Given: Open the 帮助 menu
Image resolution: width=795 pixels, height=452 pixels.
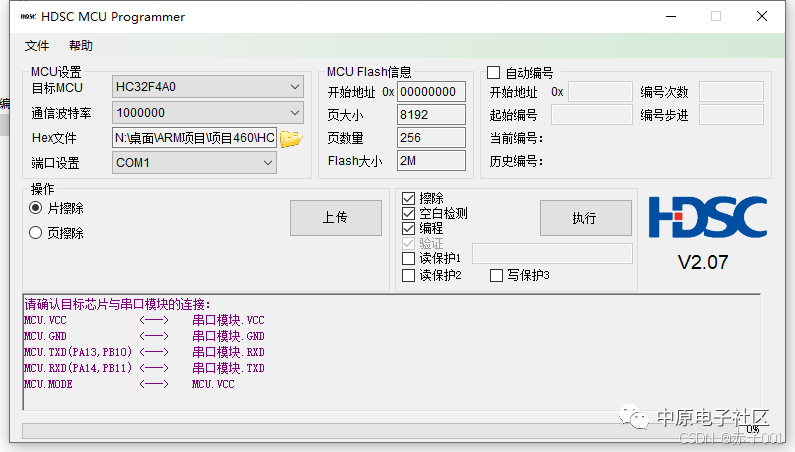Looking at the screenshot, I should tap(81, 46).
